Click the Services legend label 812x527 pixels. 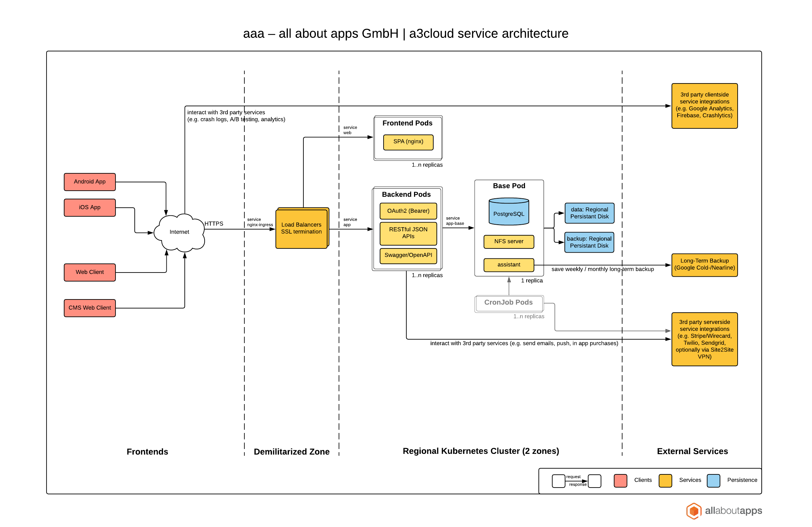pyautogui.click(x=689, y=480)
